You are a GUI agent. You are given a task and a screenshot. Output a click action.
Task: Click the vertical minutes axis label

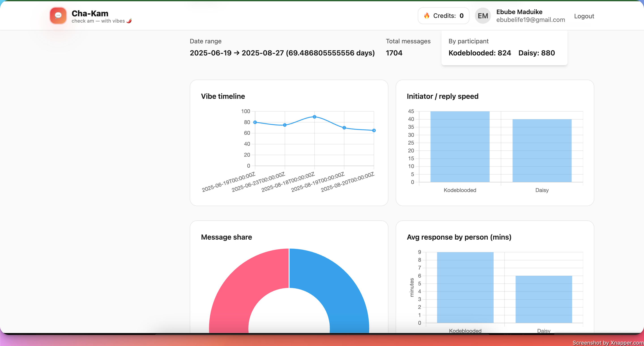tap(412, 288)
